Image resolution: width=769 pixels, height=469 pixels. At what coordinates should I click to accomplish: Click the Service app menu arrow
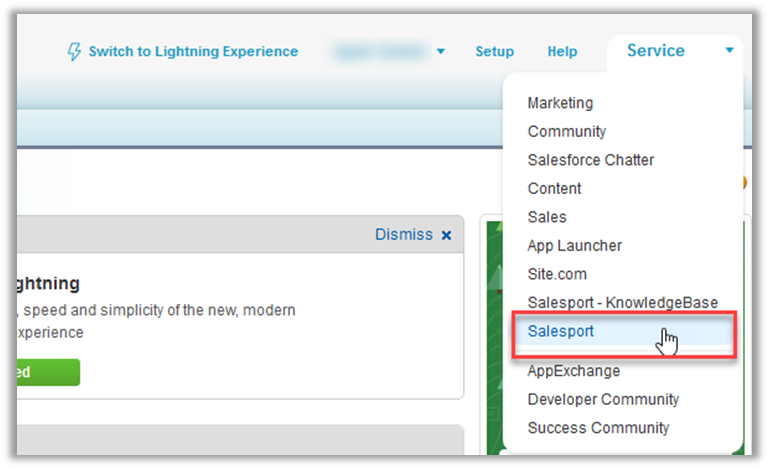tap(730, 51)
